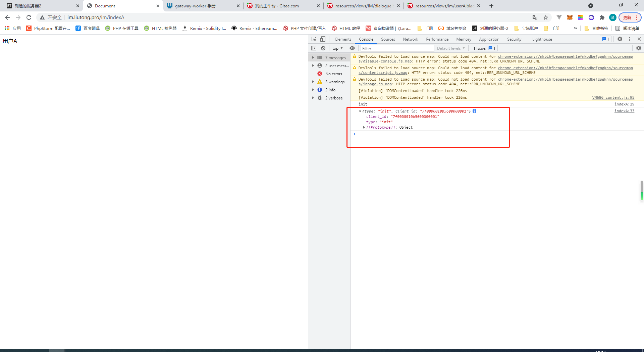Switch to the Sources tab
The height and width of the screenshot is (352, 644).
[x=388, y=39]
